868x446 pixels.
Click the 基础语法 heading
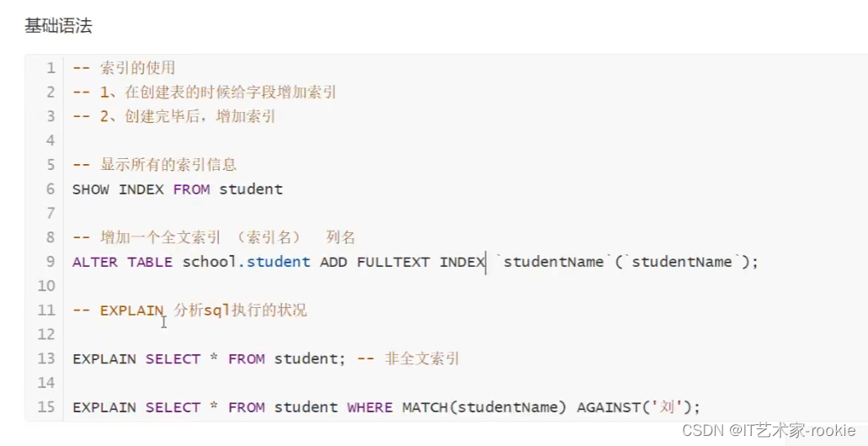pyautogui.click(x=58, y=26)
